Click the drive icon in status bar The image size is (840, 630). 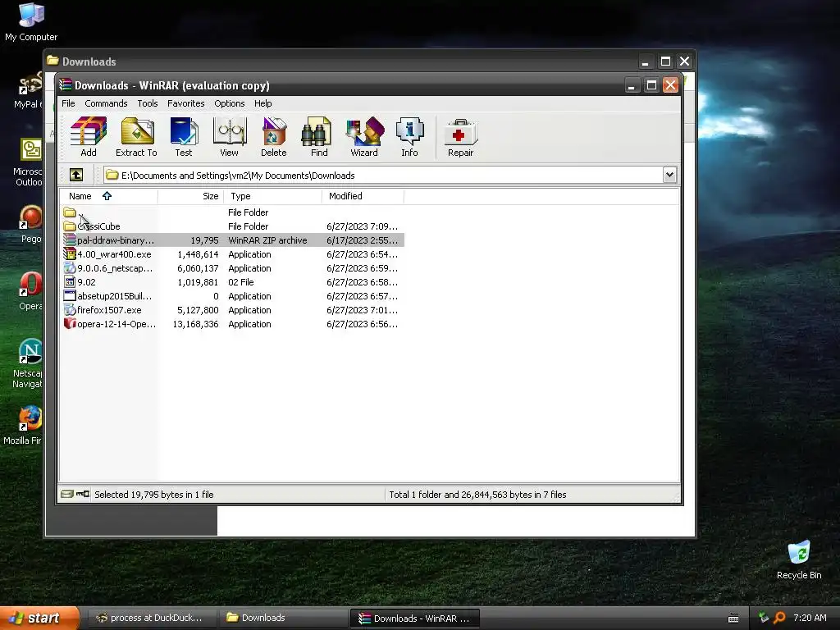tap(67, 494)
